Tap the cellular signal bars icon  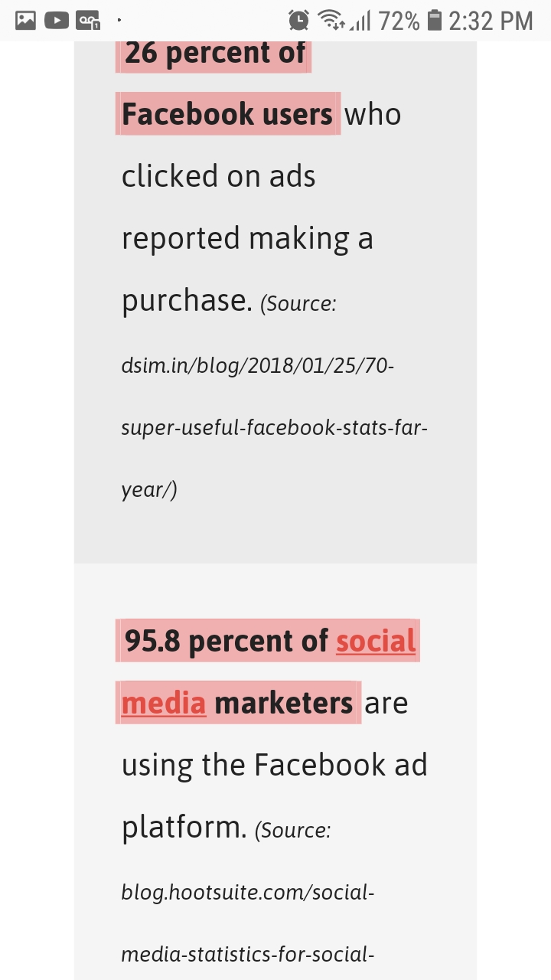[360, 21]
